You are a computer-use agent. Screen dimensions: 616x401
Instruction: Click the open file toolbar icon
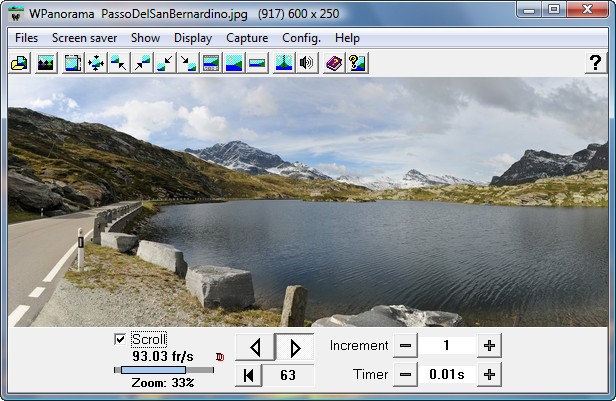19,63
